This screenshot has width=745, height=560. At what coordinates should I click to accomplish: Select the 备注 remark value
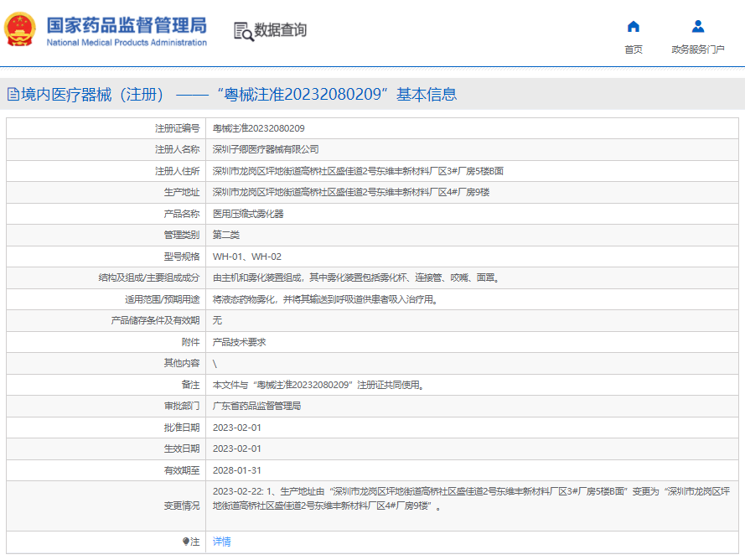318,385
